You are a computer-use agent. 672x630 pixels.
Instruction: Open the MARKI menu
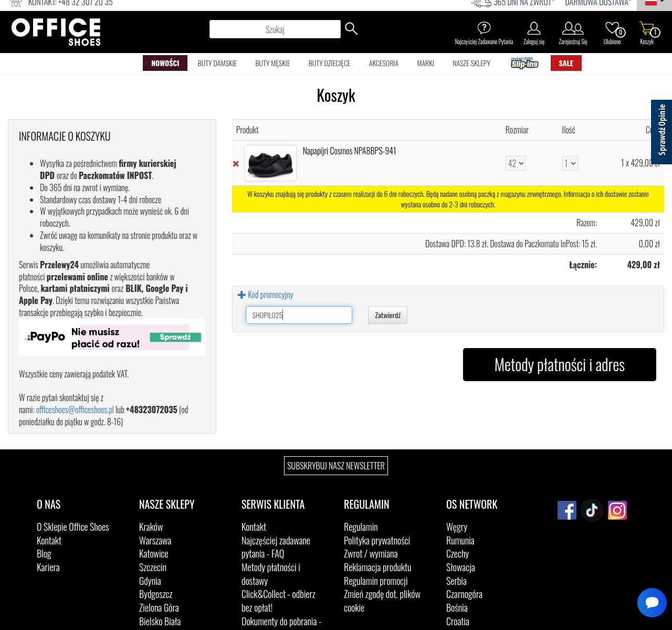pos(425,63)
